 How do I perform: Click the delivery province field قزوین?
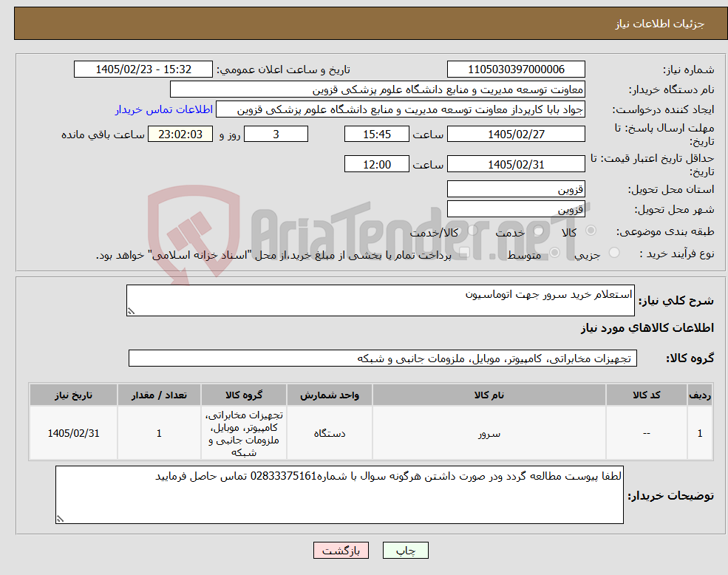pyautogui.click(x=516, y=189)
